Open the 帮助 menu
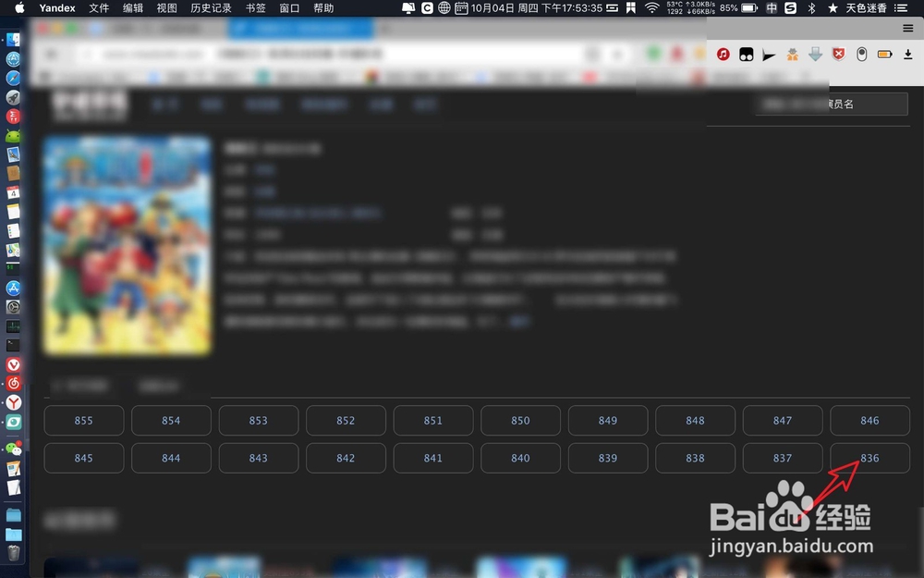 coord(323,7)
